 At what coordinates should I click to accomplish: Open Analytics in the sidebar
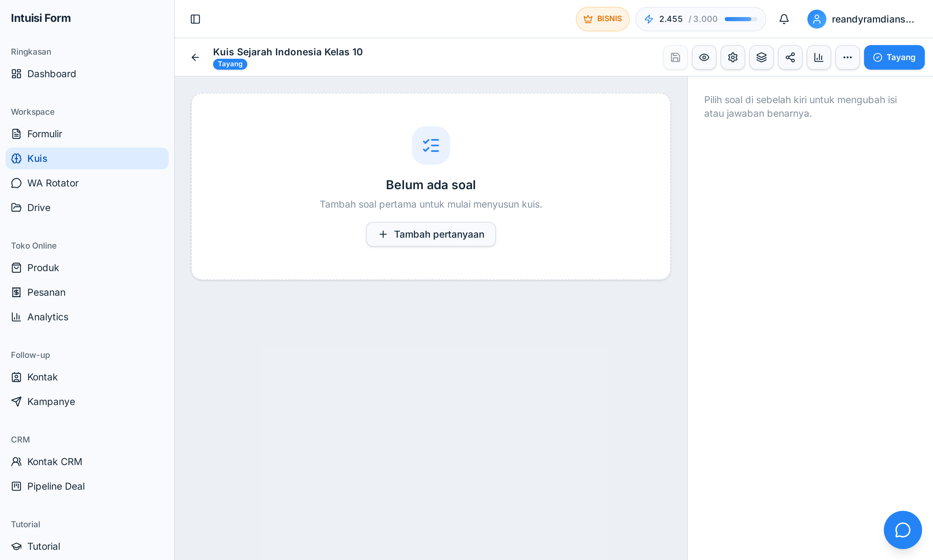tap(87, 317)
